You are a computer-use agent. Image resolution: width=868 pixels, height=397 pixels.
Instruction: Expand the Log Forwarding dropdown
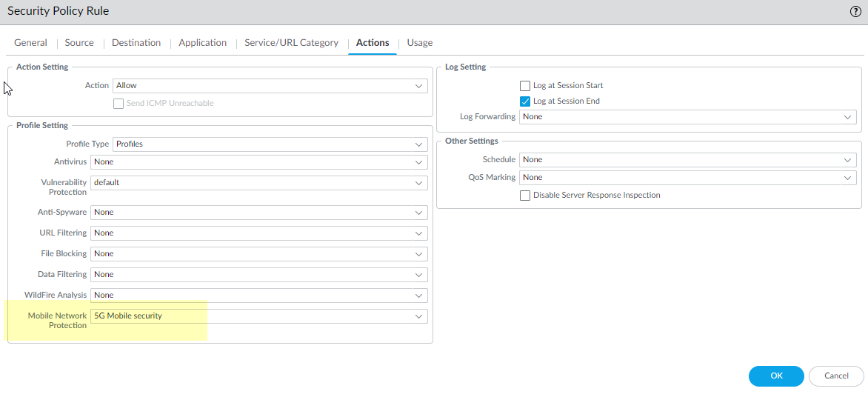point(687,117)
